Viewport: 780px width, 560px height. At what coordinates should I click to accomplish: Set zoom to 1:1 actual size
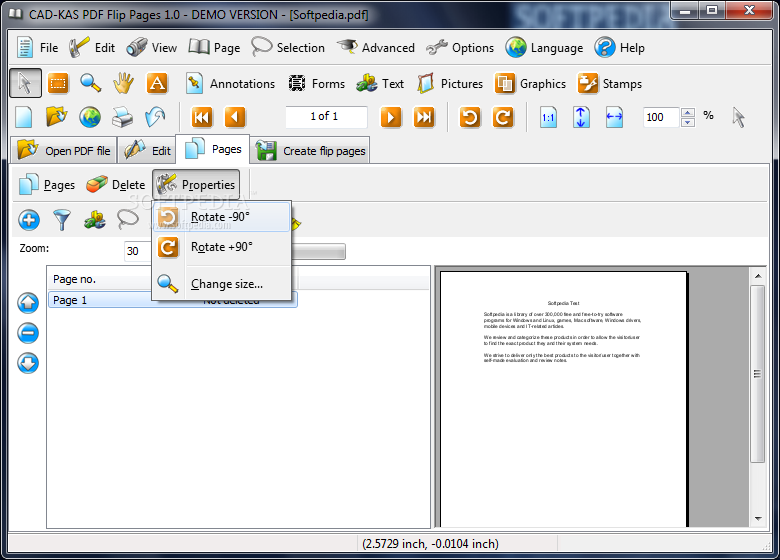pyautogui.click(x=548, y=117)
